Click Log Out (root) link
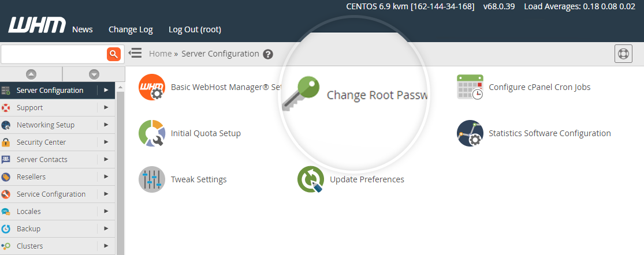The height and width of the screenshot is (255, 644). point(195,29)
